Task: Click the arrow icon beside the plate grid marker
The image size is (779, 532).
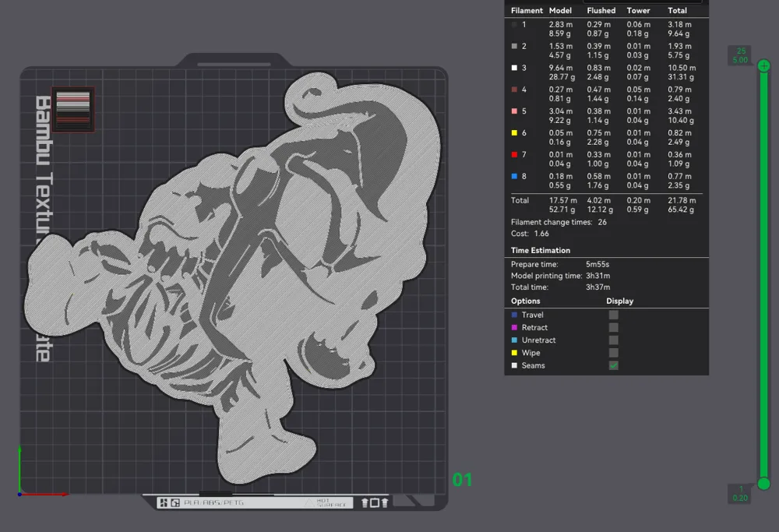Action: tap(174, 502)
